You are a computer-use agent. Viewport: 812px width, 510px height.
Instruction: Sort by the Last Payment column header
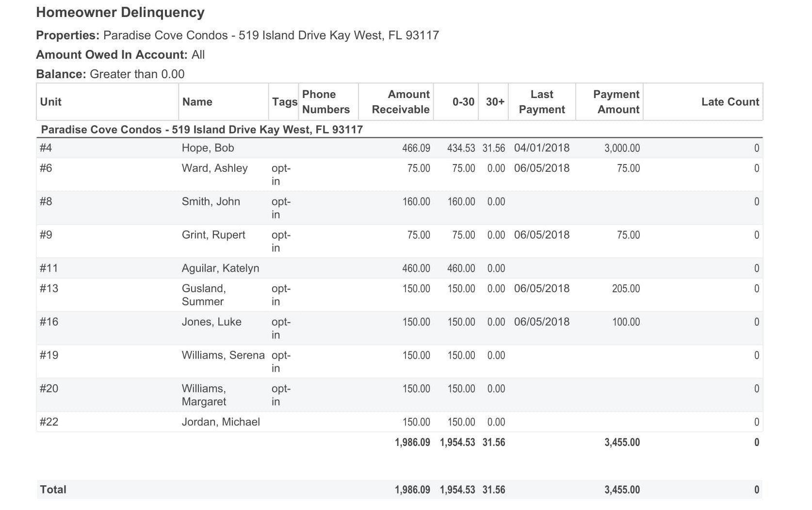(x=541, y=102)
